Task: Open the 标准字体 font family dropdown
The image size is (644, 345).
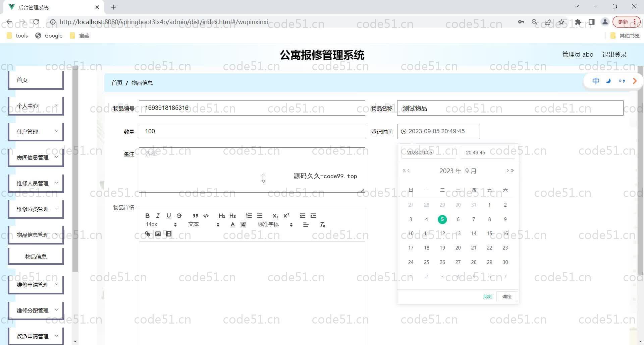Action: point(275,225)
